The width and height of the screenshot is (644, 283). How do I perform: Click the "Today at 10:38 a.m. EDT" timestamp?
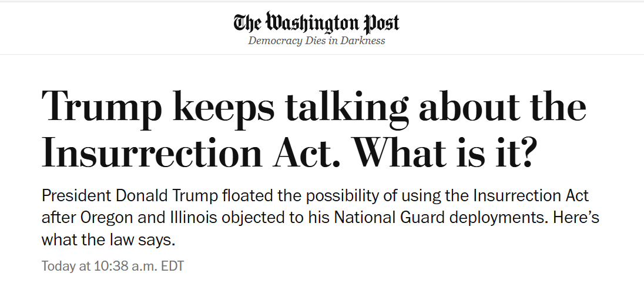(x=113, y=266)
